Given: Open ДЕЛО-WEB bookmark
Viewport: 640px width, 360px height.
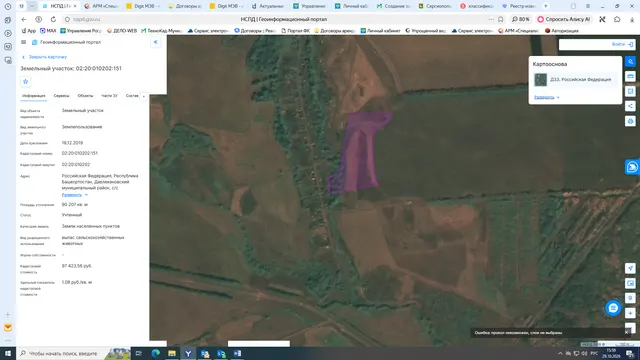Looking at the screenshot, I should [x=122, y=31].
